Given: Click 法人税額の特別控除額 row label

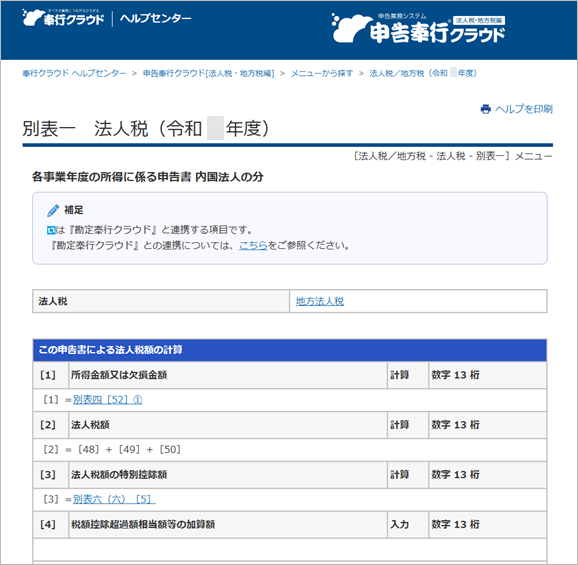Looking at the screenshot, I should [119, 474].
